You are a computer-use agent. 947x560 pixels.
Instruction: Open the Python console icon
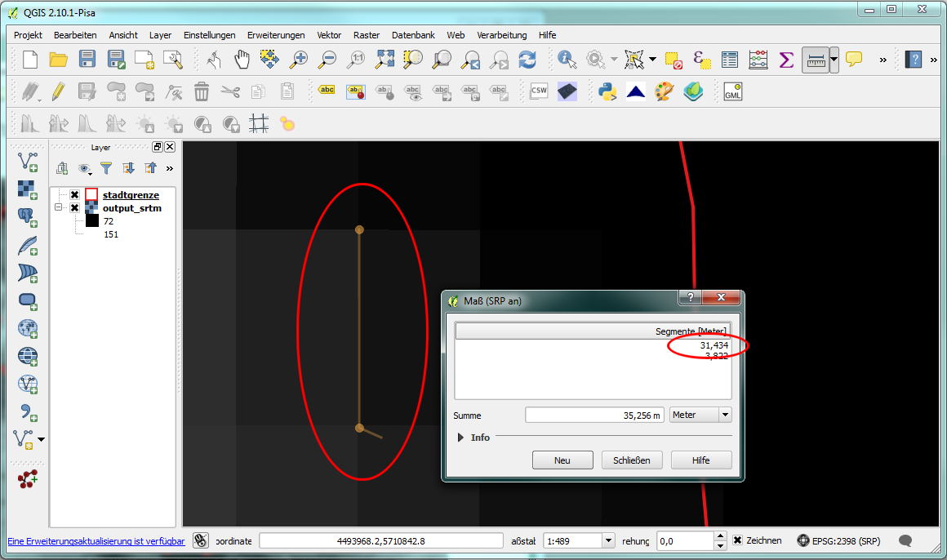(607, 91)
